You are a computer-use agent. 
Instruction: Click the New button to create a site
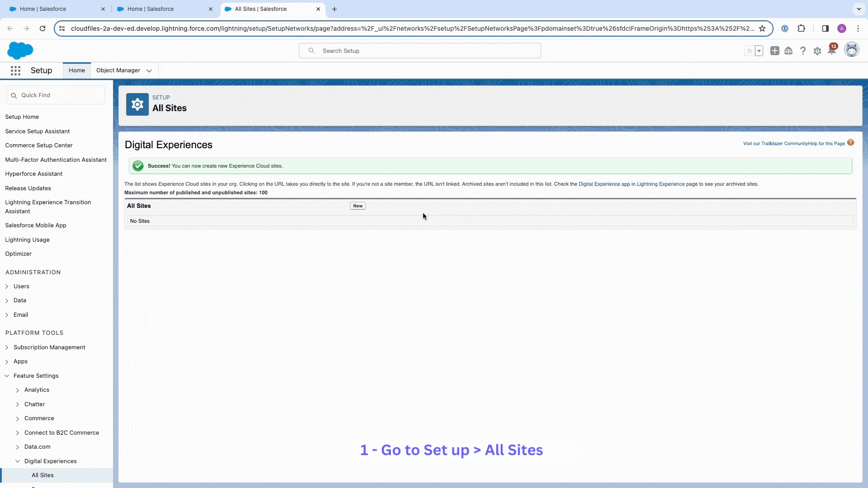pos(359,206)
